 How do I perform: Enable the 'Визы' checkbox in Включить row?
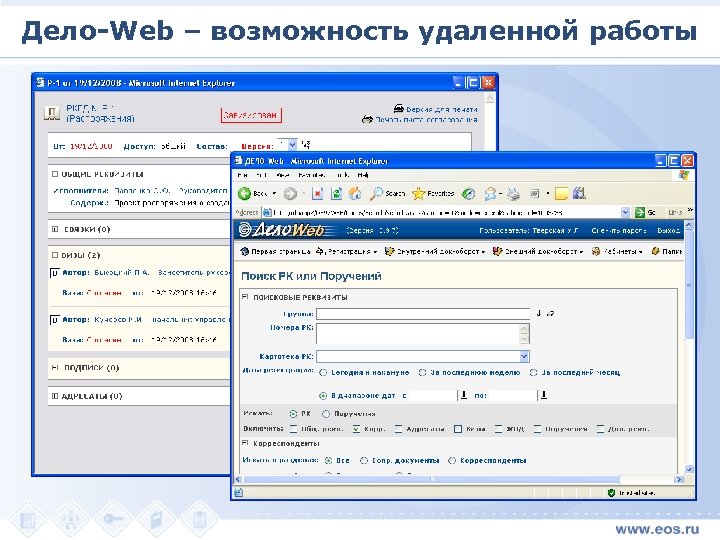[x=458, y=429]
